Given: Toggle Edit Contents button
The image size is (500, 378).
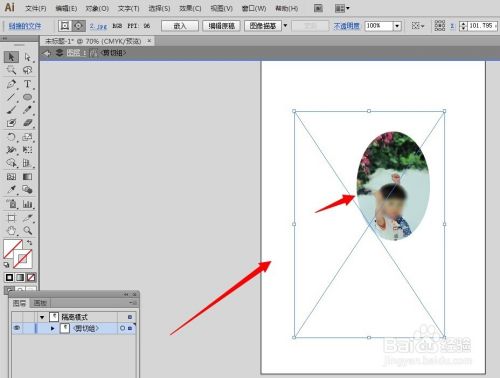Looking at the screenshot, I should point(78,26).
